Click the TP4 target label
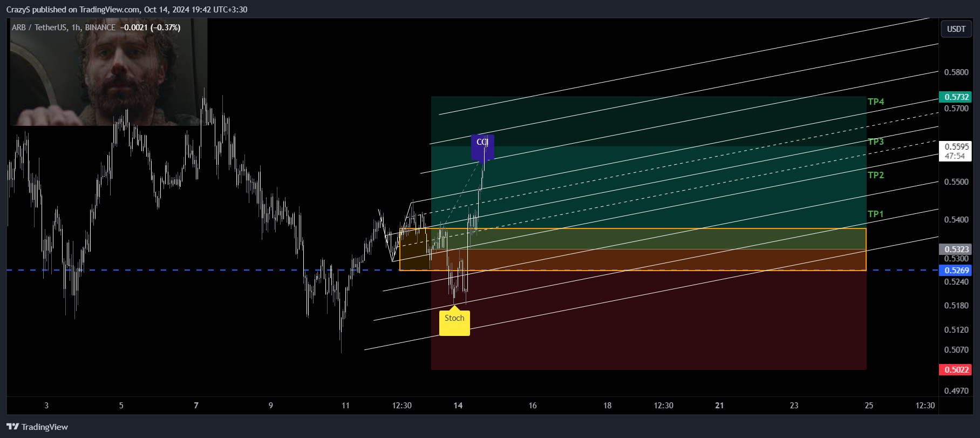 876,102
